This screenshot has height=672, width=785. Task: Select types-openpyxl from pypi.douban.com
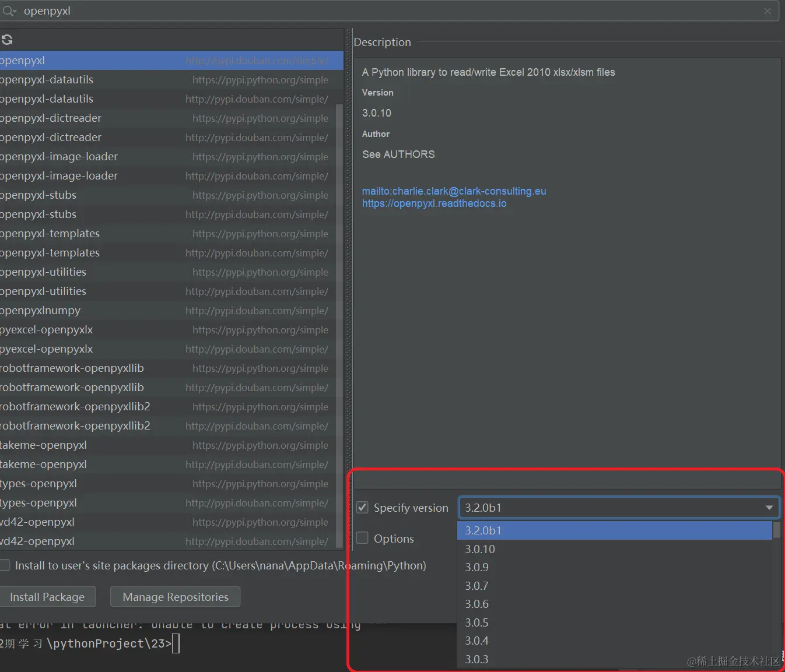168,503
